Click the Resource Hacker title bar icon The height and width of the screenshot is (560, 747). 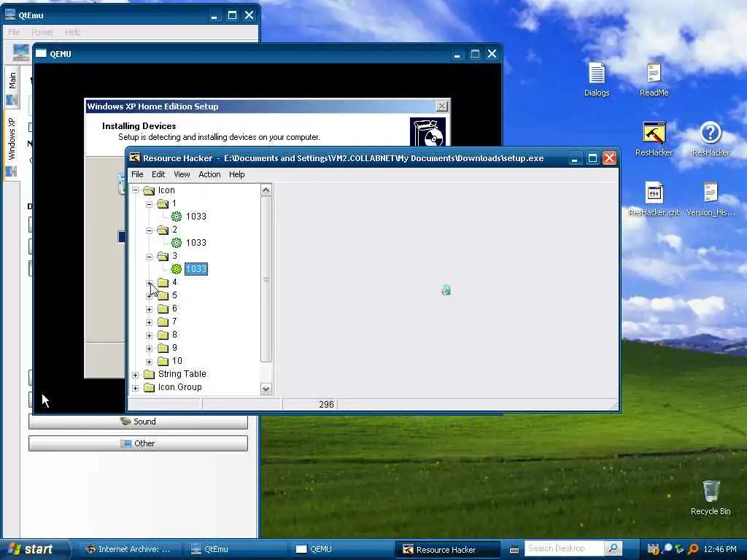tap(135, 158)
